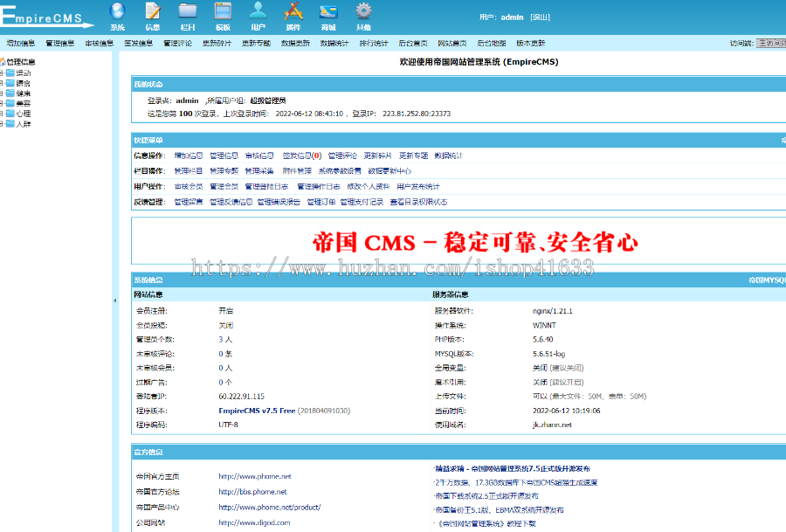The height and width of the screenshot is (532, 786).
Task: Open 管理反馈信息 in the quick menu
Action: (x=231, y=202)
